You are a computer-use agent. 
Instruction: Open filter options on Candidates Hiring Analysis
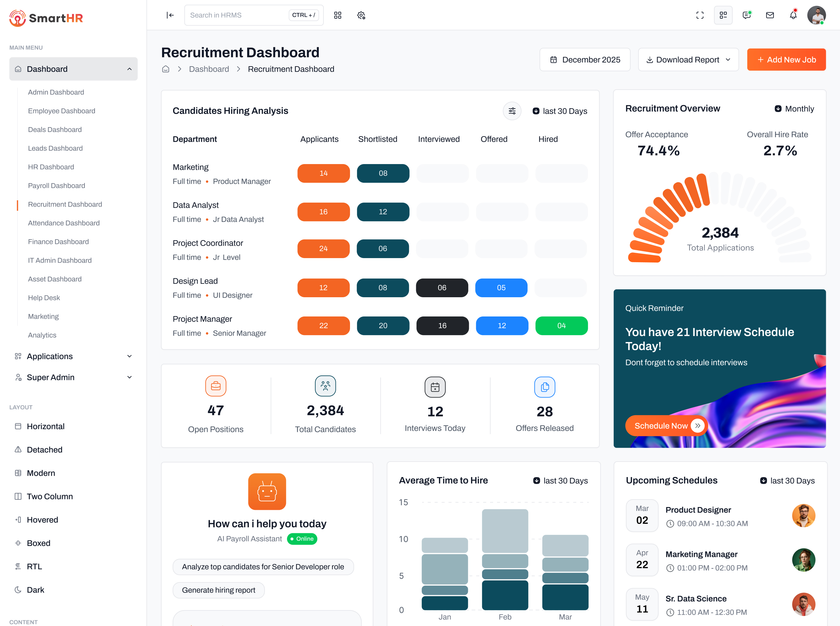click(x=512, y=111)
